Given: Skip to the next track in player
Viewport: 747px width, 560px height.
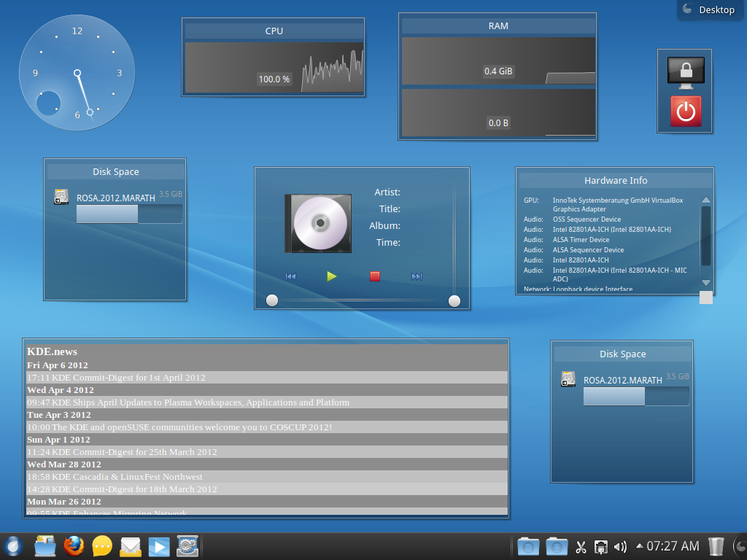Looking at the screenshot, I should [417, 276].
